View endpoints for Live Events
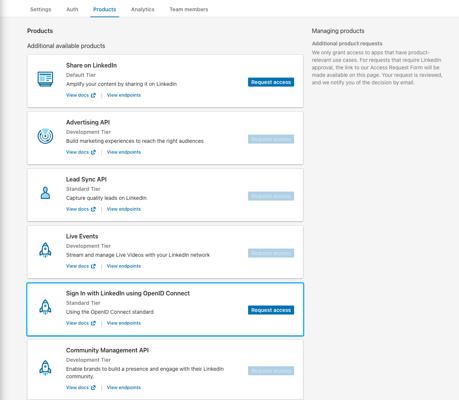The width and height of the screenshot is (459, 400). (x=124, y=266)
